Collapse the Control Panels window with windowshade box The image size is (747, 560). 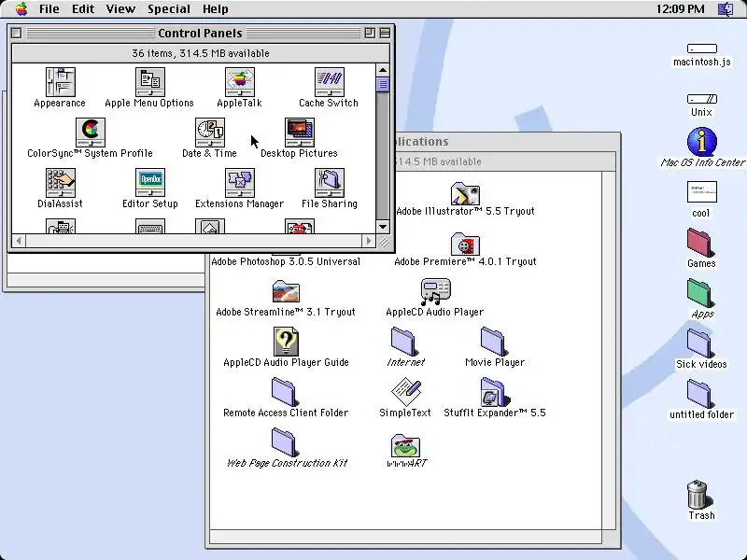[385, 33]
